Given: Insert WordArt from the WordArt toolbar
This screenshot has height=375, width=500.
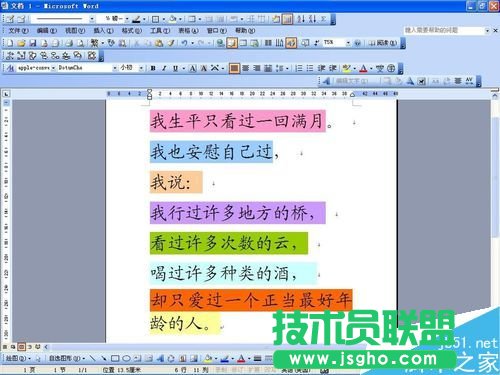Looking at the screenshot, I should click(x=326, y=81).
